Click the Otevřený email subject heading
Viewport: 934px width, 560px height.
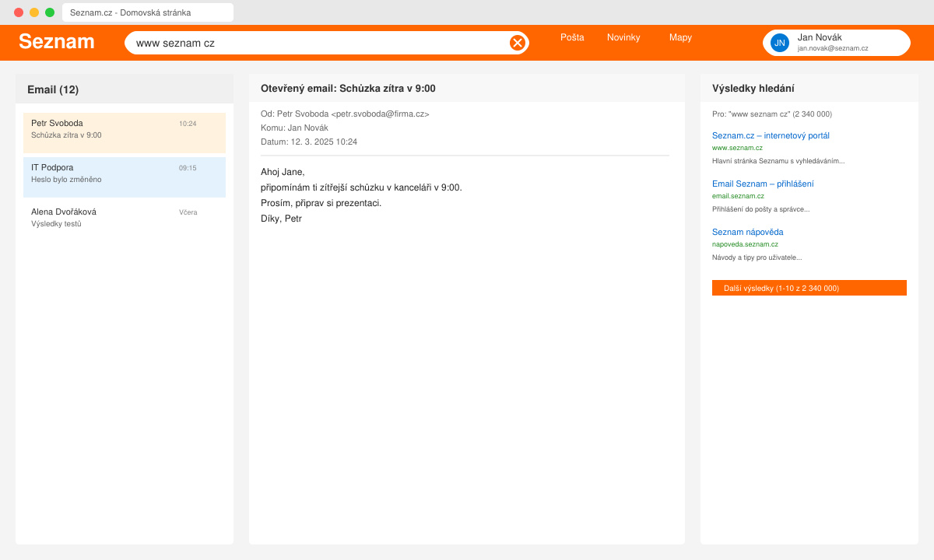[348, 89]
